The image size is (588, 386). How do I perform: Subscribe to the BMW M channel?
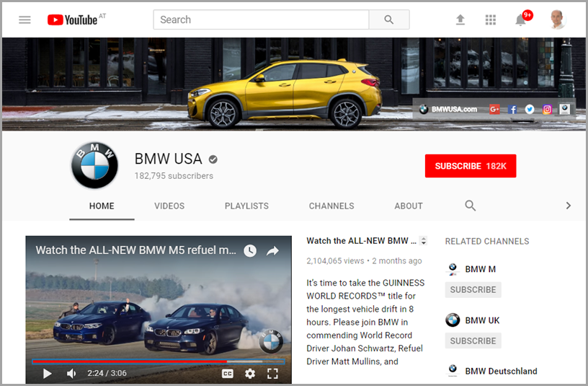click(473, 290)
